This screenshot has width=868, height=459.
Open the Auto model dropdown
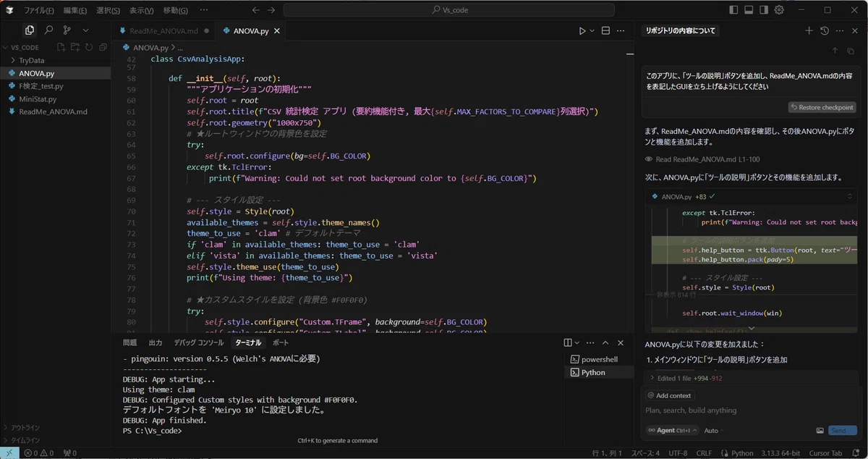(713, 430)
